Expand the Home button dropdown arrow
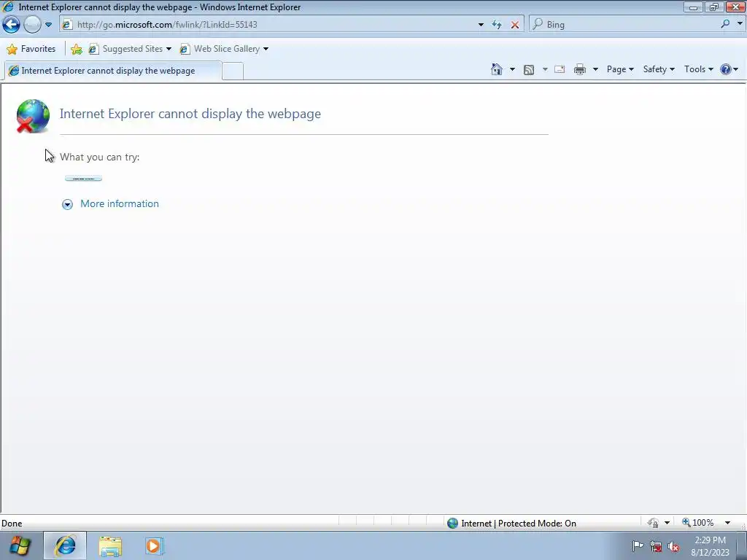Image resolution: width=747 pixels, height=560 pixels. tap(512, 69)
